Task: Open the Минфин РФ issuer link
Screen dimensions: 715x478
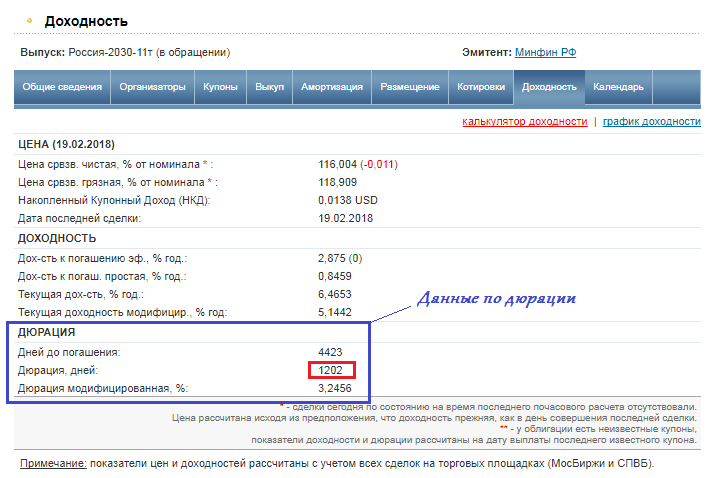Action: 545,52
